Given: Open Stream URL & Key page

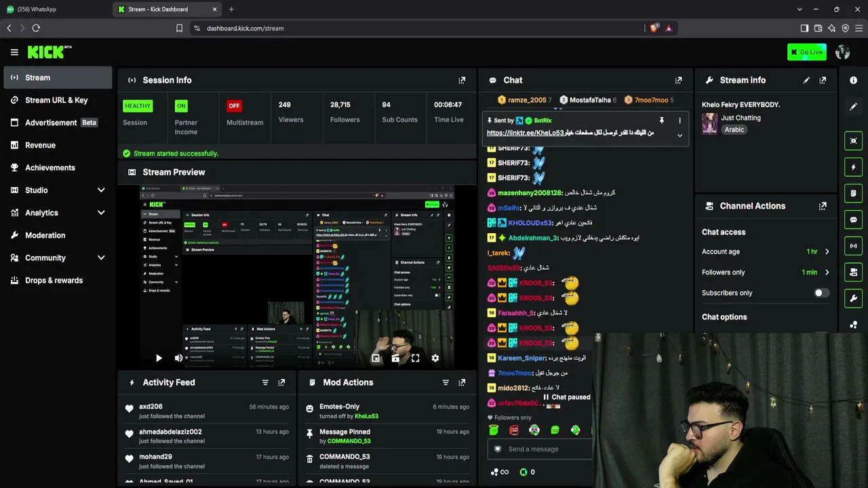Looking at the screenshot, I should pos(58,100).
